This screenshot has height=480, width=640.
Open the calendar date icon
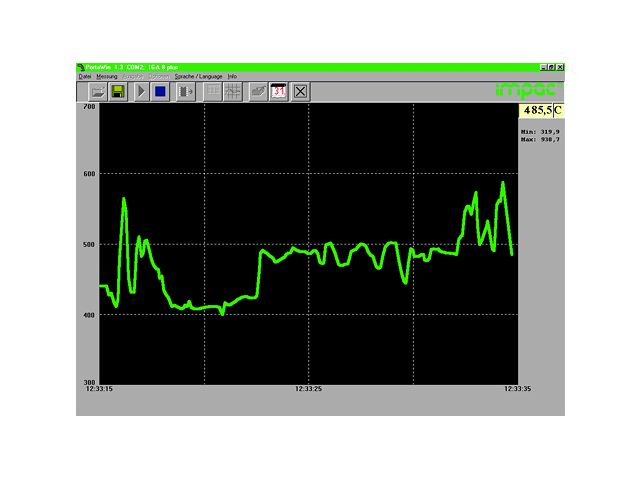(x=279, y=91)
